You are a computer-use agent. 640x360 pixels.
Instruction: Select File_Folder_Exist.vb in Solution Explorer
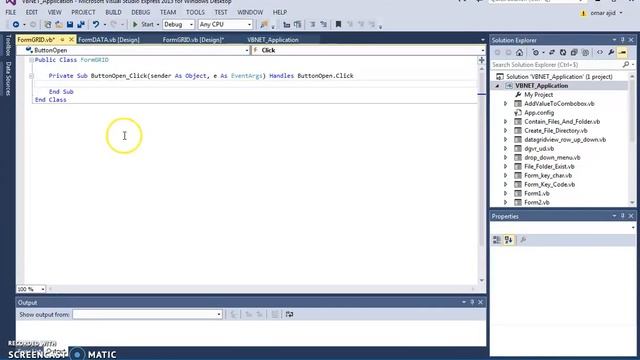(x=549, y=167)
